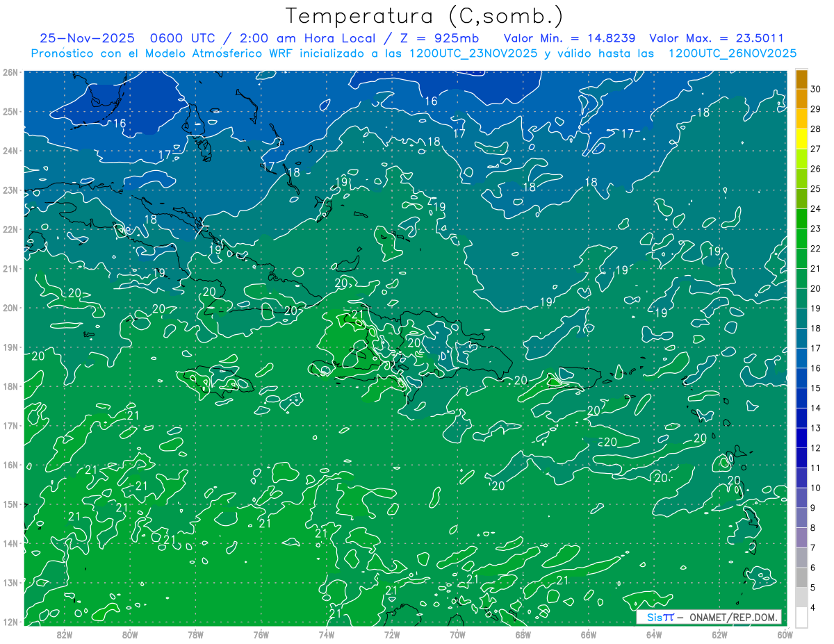Click the "12N" latitude axis label
Image resolution: width=834 pixels, height=644 pixels.
(x=10, y=622)
